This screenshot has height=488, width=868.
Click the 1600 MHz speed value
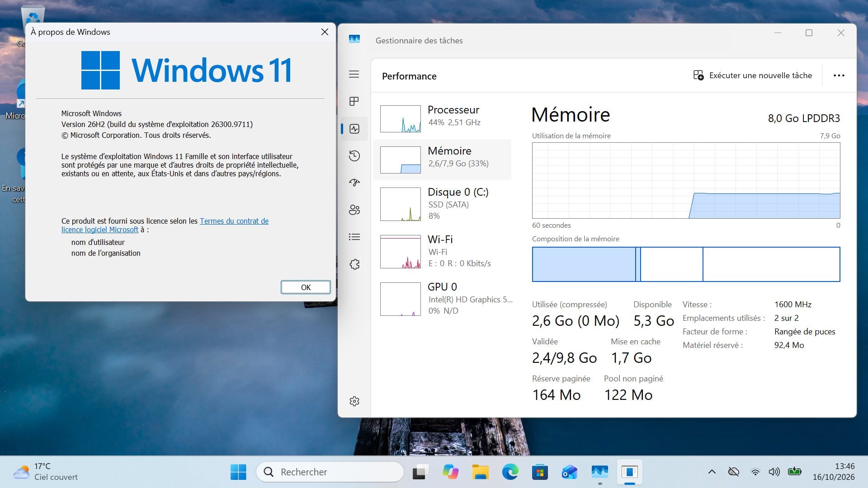point(793,305)
